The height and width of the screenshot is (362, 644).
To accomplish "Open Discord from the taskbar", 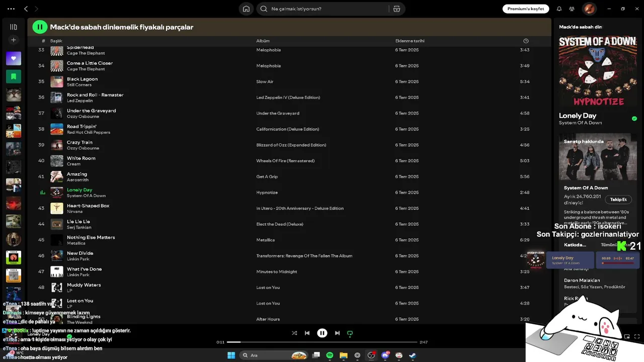I will click(x=385, y=355).
